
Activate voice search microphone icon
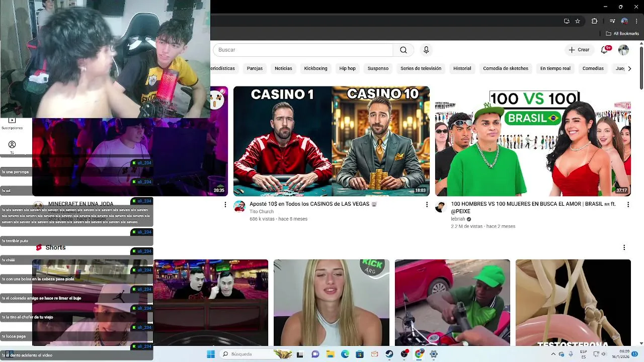426,50
